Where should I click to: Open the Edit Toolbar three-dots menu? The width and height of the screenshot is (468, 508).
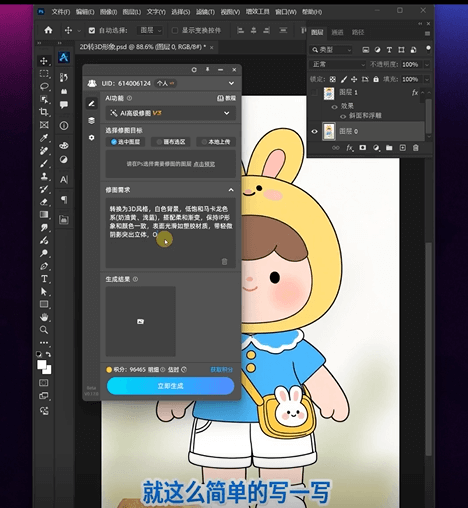point(44,342)
